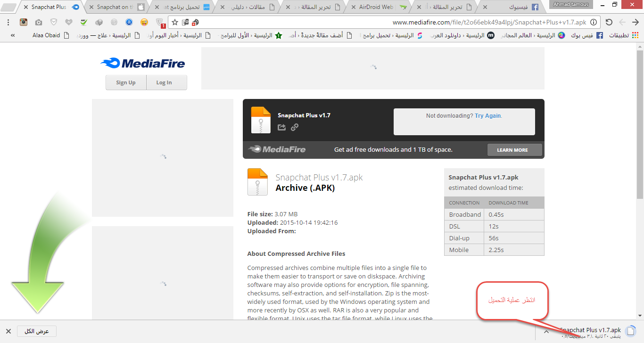Screen dimensions: 644x343
Task: Click the Instagram extension icon
Action: tap(24, 22)
